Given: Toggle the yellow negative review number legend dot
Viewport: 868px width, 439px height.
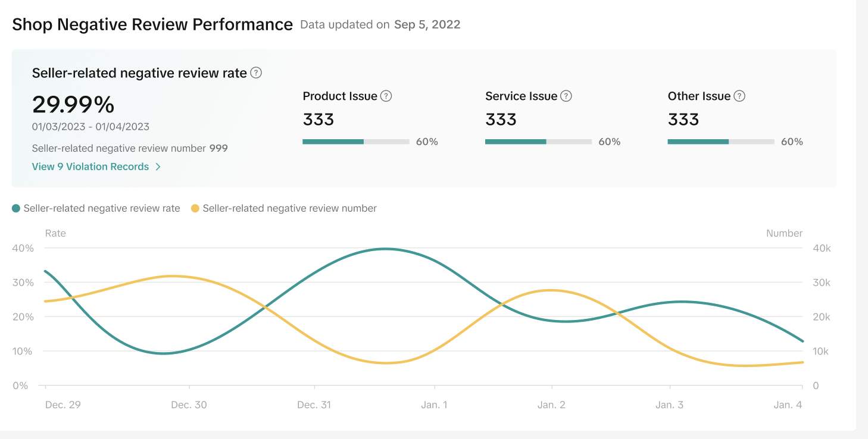Looking at the screenshot, I should pyautogui.click(x=195, y=209).
